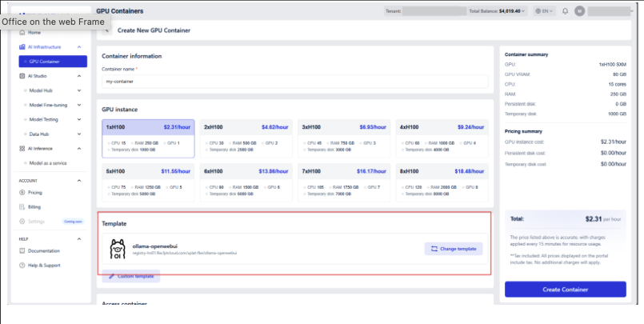Expand the Model Fine-tuning submenu

pos(79,105)
